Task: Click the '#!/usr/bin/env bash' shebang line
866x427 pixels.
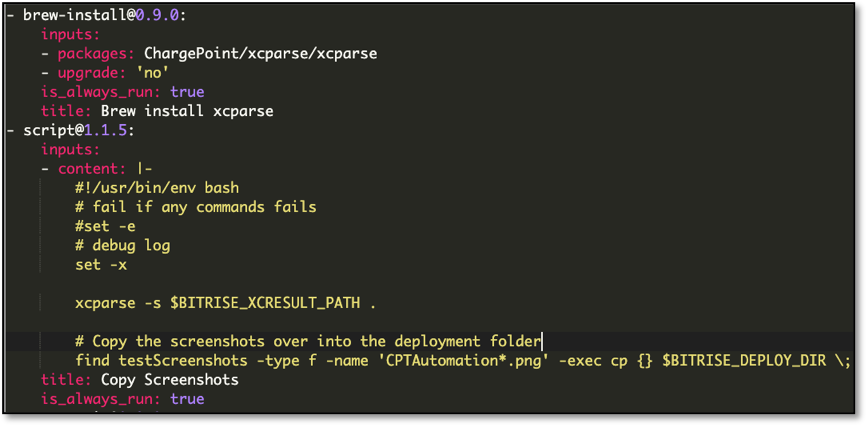Action: [x=157, y=187]
